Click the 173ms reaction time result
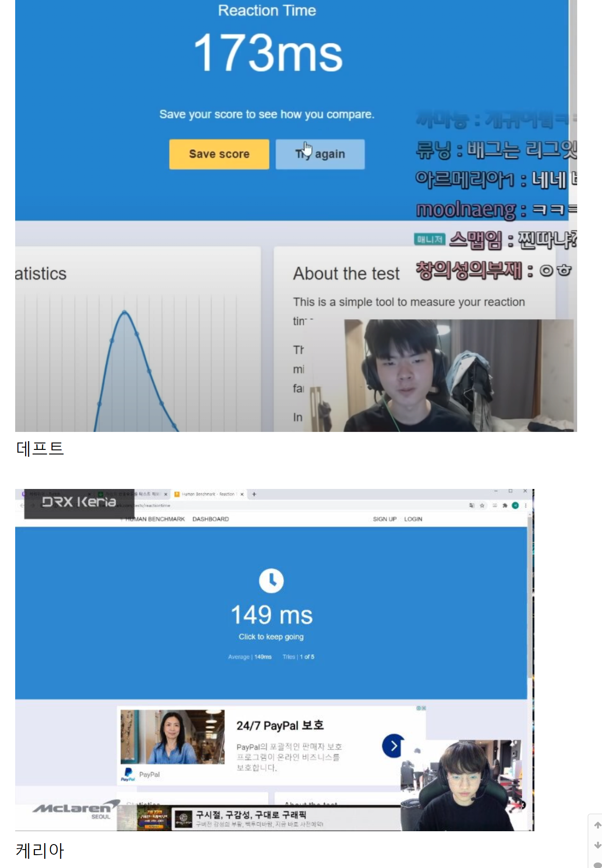 (x=268, y=53)
